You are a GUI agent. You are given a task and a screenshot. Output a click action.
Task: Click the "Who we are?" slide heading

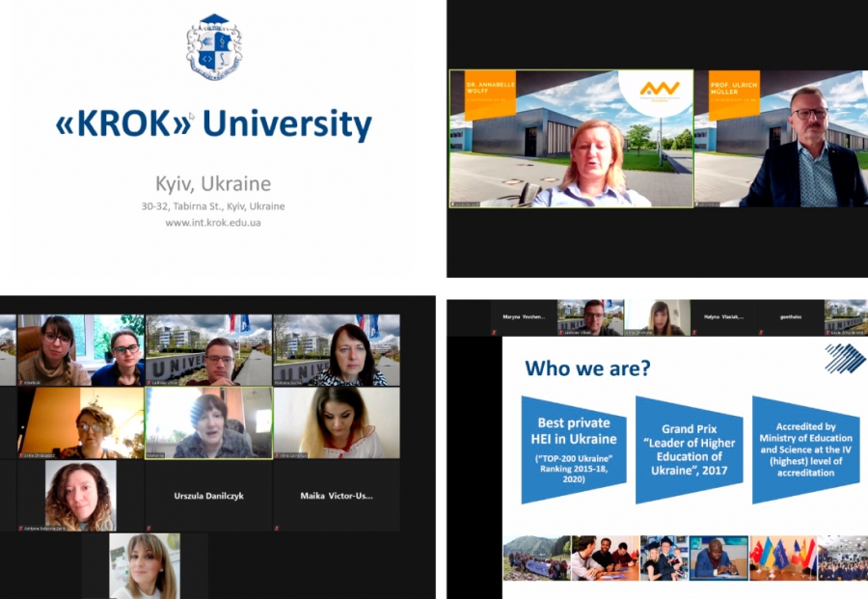[x=587, y=368]
